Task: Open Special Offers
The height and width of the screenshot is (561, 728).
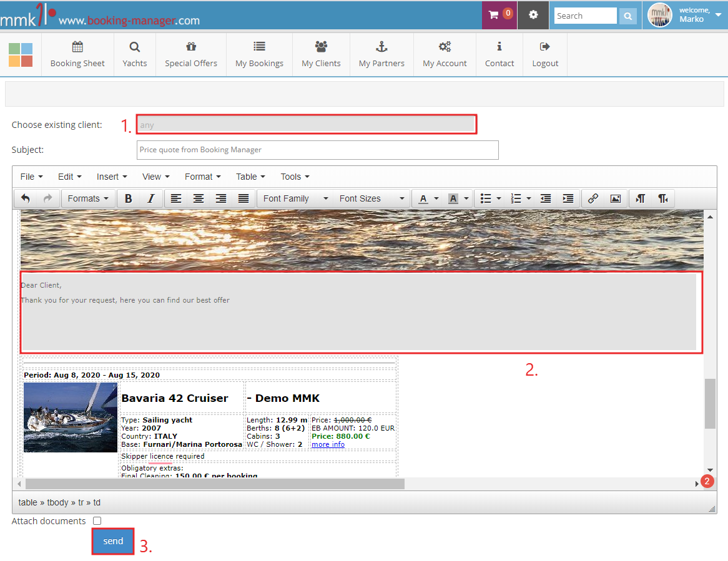Action: pyautogui.click(x=191, y=54)
